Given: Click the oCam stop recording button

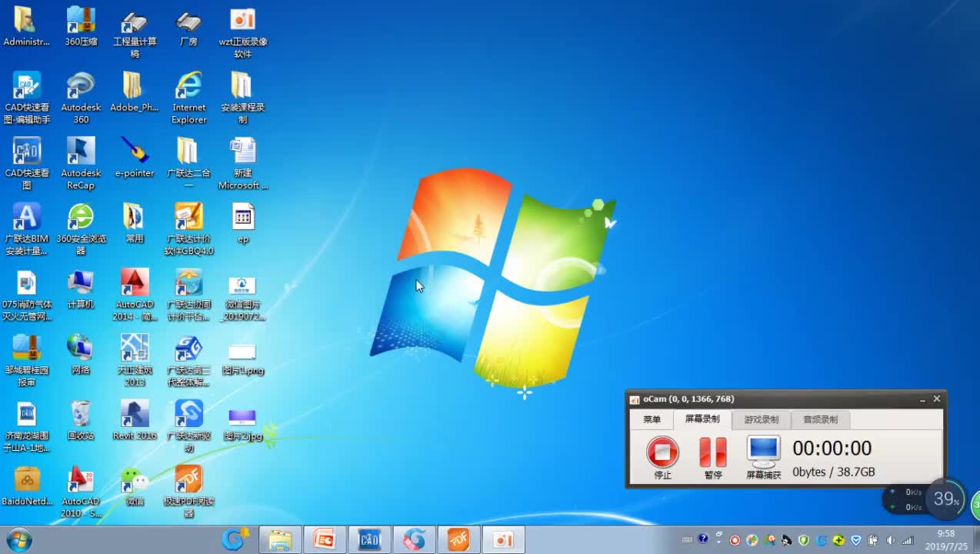Looking at the screenshot, I should [662, 452].
